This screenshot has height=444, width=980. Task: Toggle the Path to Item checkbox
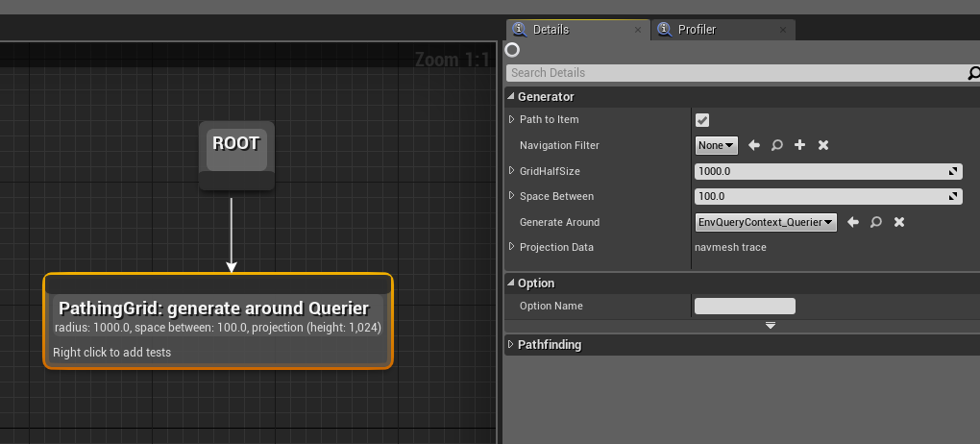(702, 120)
